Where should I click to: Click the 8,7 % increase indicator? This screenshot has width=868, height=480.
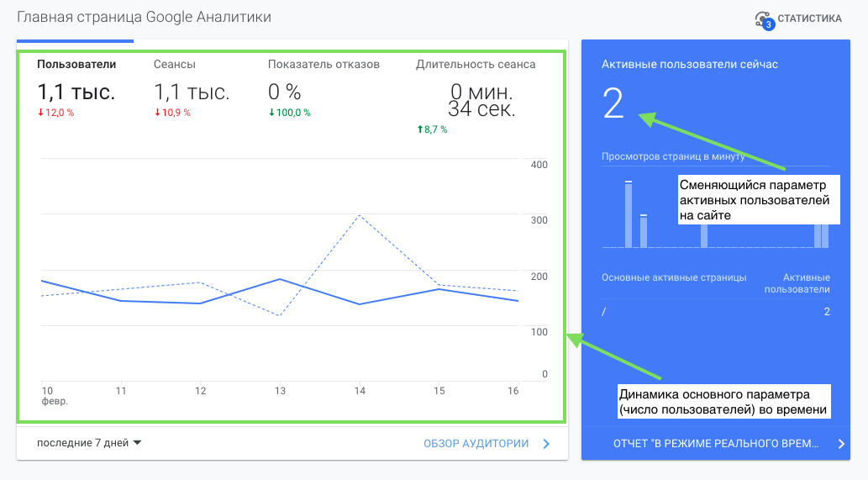click(433, 129)
